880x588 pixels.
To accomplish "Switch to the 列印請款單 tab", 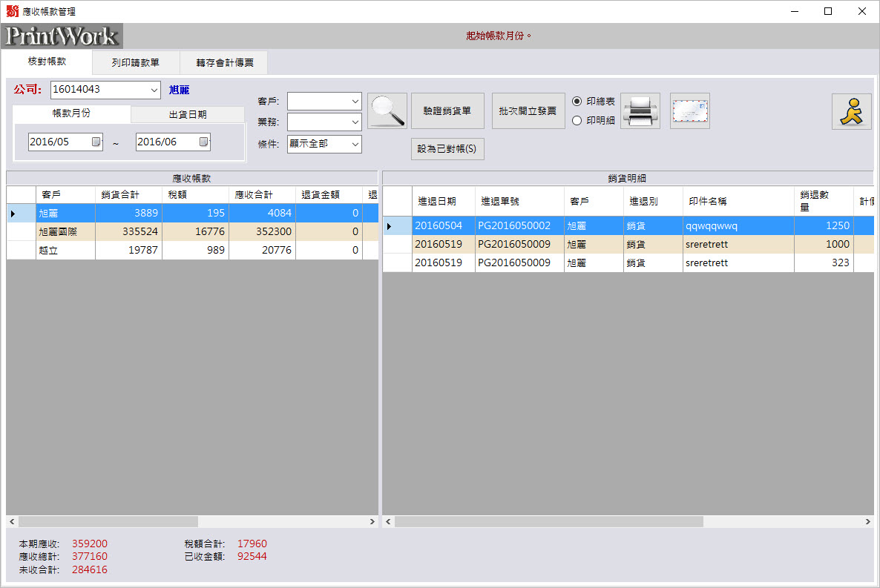I will click(135, 63).
